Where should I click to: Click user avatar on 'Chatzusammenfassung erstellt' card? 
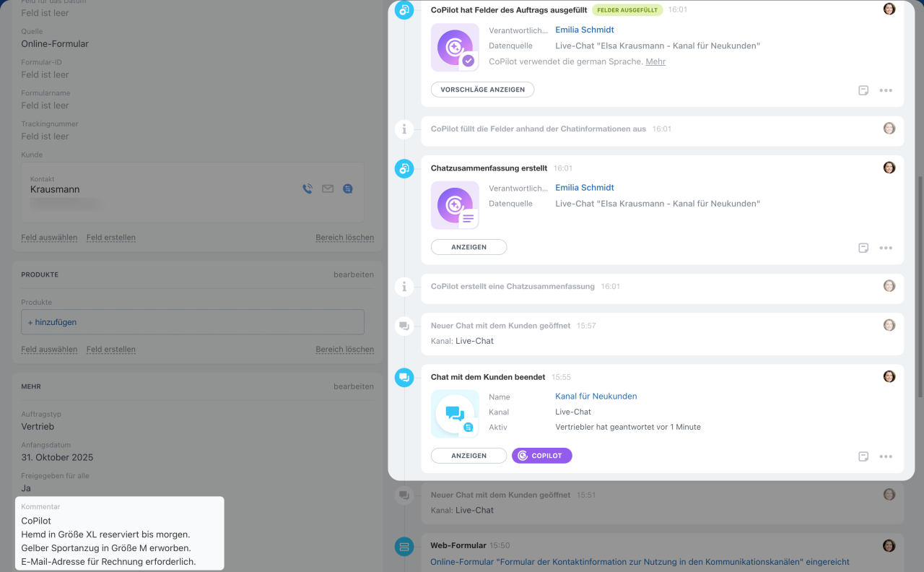(889, 167)
